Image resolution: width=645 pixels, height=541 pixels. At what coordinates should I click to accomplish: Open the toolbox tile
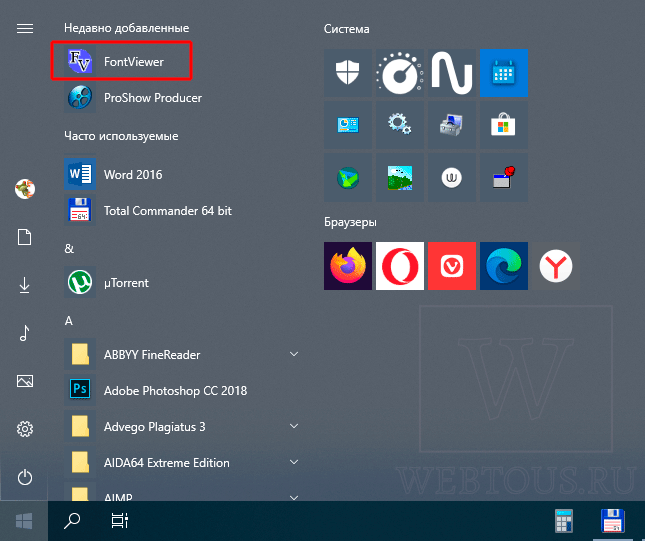click(452, 125)
